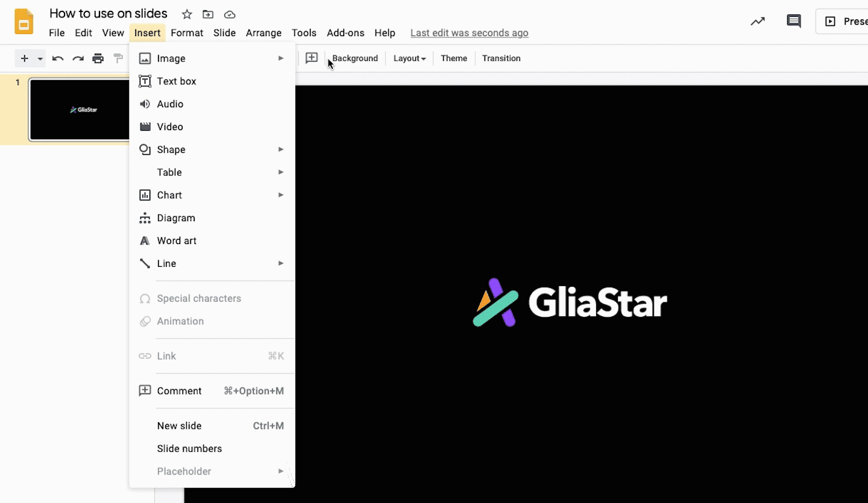This screenshot has width=868, height=503.
Task: Print the presentation
Action: [x=98, y=58]
